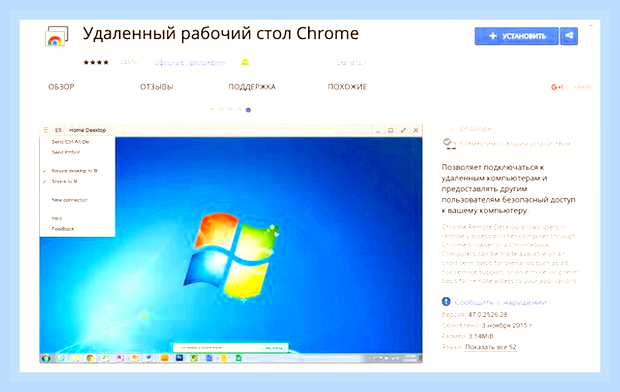Select the active fifth carousel dot
This screenshot has height=392, width=620.
coord(248,110)
